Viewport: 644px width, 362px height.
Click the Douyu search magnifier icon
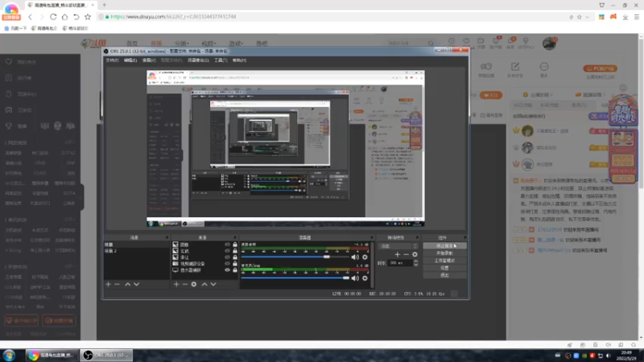tap(431, 43)
